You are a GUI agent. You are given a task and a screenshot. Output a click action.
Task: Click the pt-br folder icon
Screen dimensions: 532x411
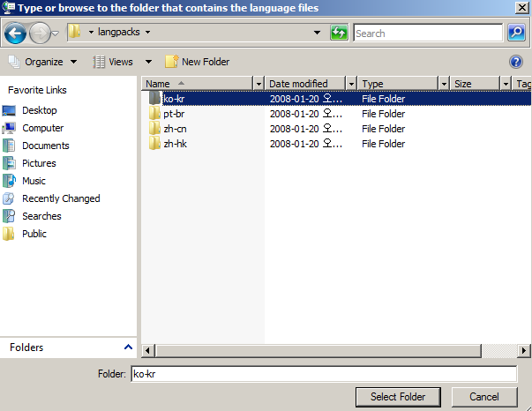pyautogui.click(x=154, y=113)
